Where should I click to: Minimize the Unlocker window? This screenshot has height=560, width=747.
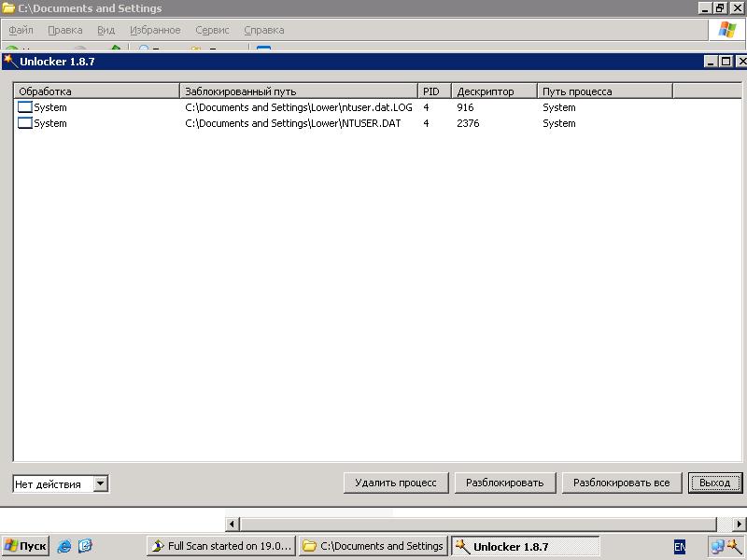(x=711, y=61)
